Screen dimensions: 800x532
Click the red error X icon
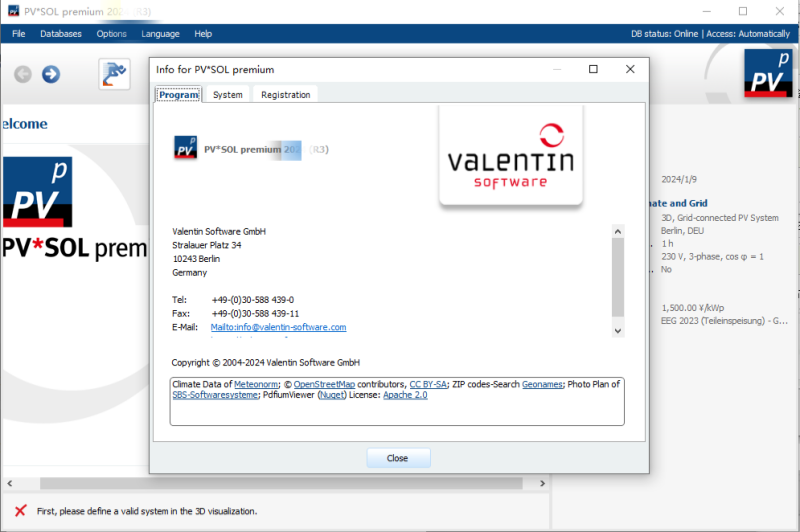point(19,510)
